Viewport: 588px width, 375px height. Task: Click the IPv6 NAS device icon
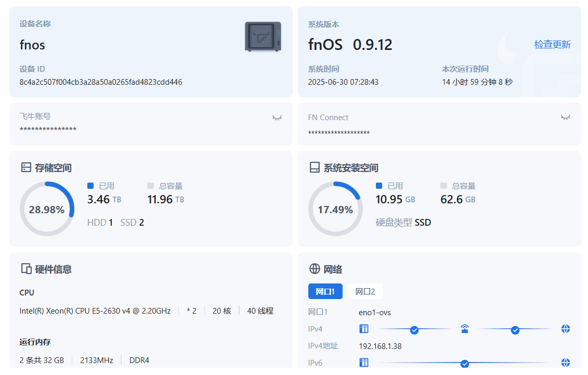tap(364, 363)
